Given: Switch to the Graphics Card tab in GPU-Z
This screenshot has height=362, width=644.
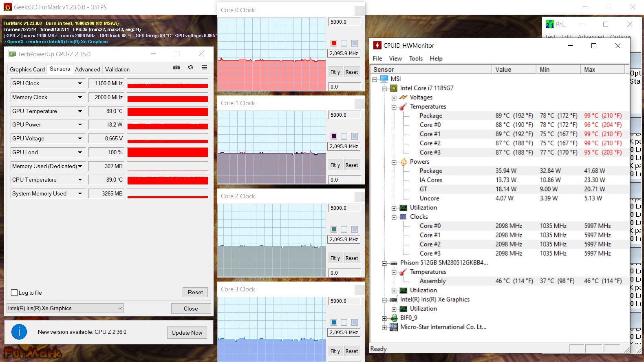Looking at the screenshot, I should click(27, 69).
